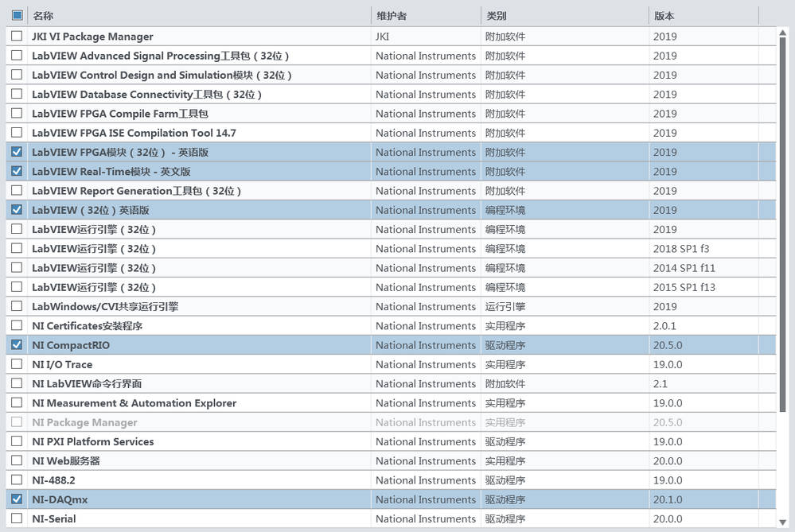Click version 2.1 of NI LabVIEW命令行界面

pyautogui.click(x=661, y=383)
